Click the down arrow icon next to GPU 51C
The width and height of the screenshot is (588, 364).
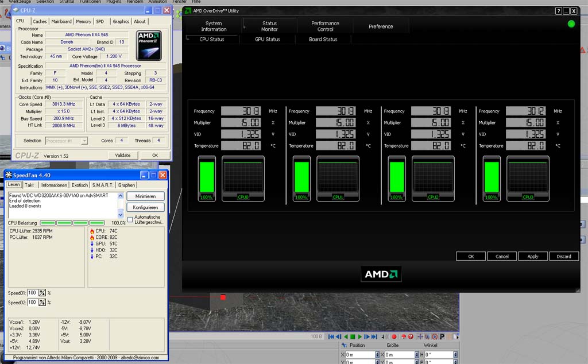(92, 243)
